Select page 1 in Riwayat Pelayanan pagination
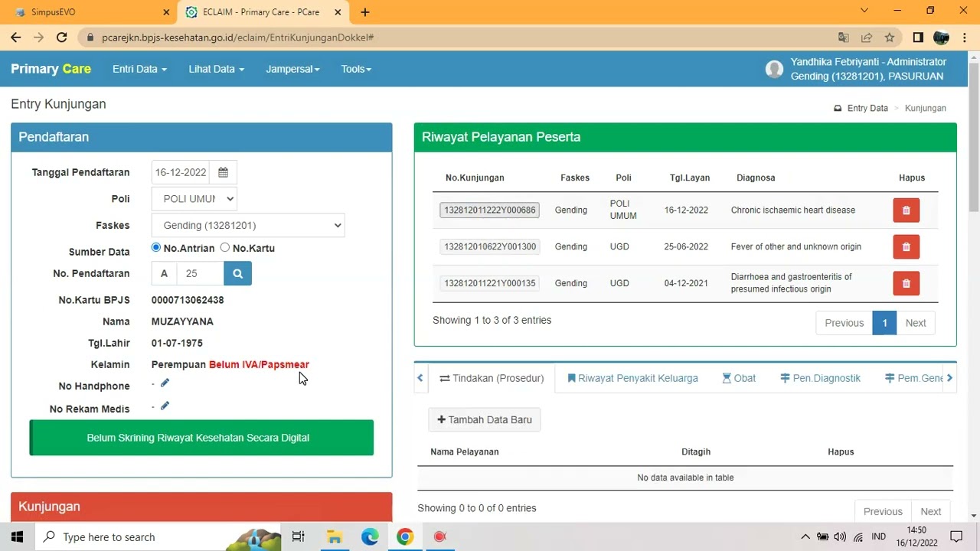 pos(884,323)
